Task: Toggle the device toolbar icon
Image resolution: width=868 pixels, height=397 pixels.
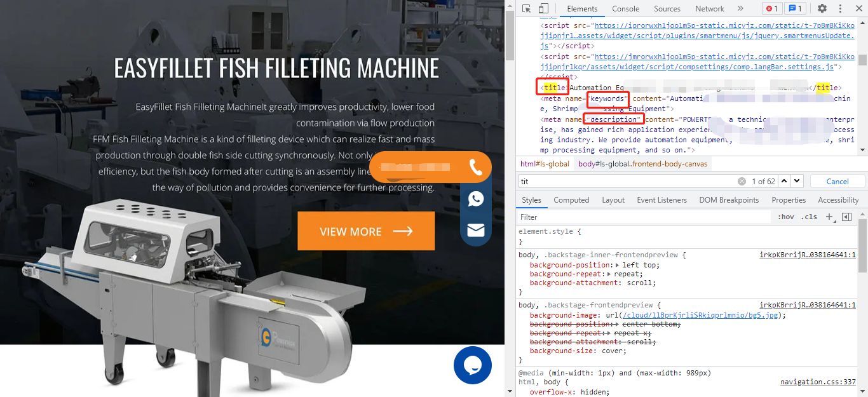Action: point(543,8)
